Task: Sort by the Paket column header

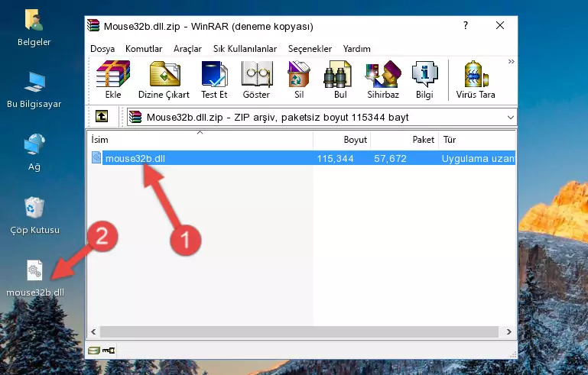Action: click(404, 140)
